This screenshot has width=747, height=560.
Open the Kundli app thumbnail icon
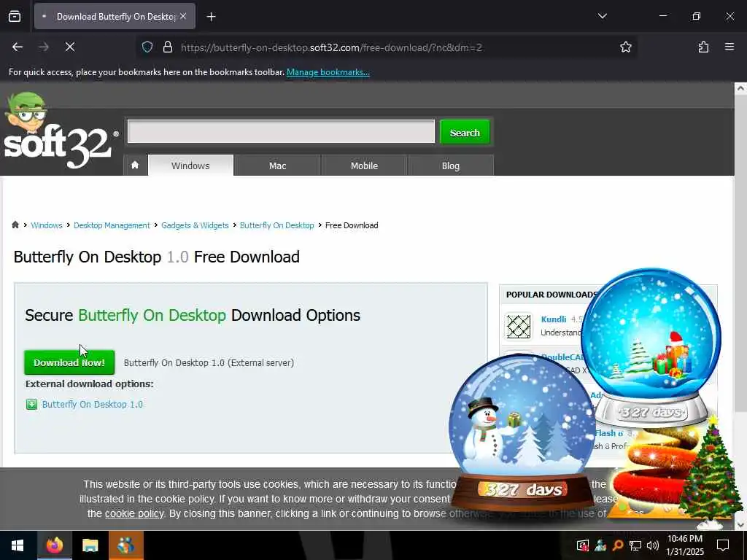519,326
